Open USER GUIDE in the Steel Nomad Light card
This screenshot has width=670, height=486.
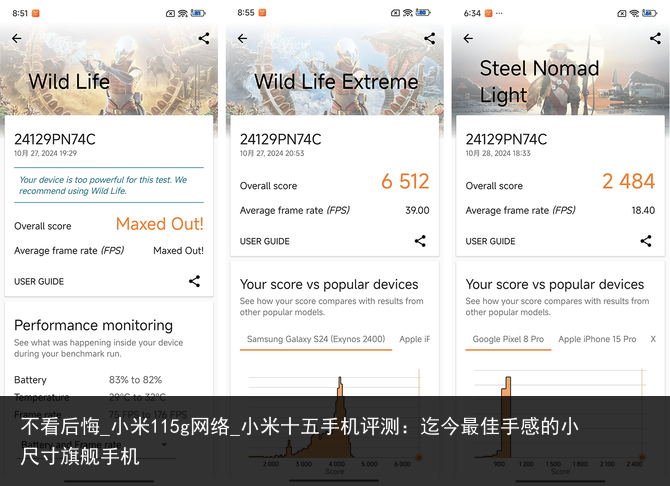click(490, 242)
